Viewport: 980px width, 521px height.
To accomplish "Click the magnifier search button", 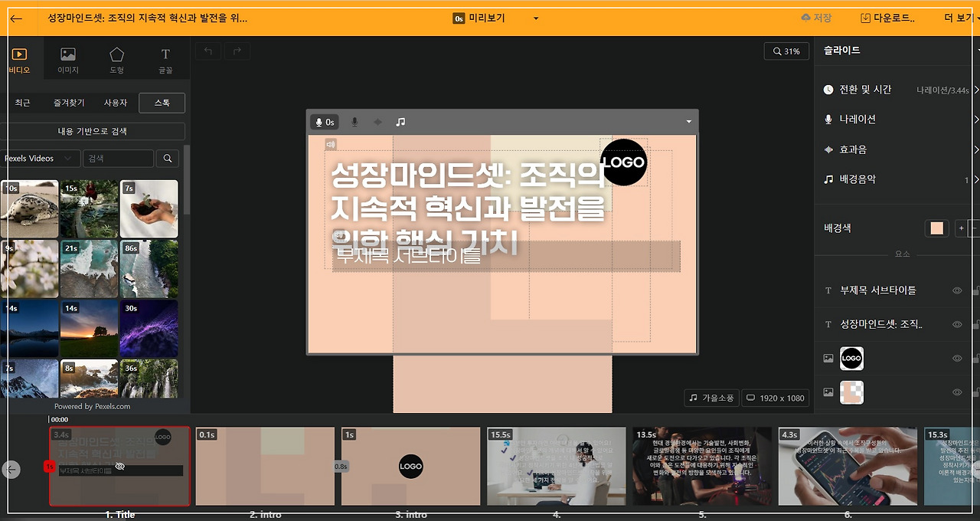I will tap(168, 159).
